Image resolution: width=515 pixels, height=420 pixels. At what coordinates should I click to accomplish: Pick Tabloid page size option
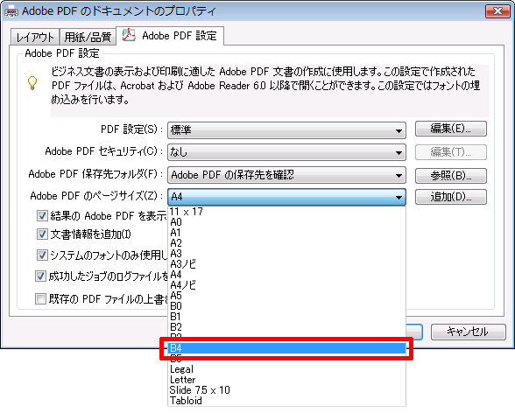point(286,401)
